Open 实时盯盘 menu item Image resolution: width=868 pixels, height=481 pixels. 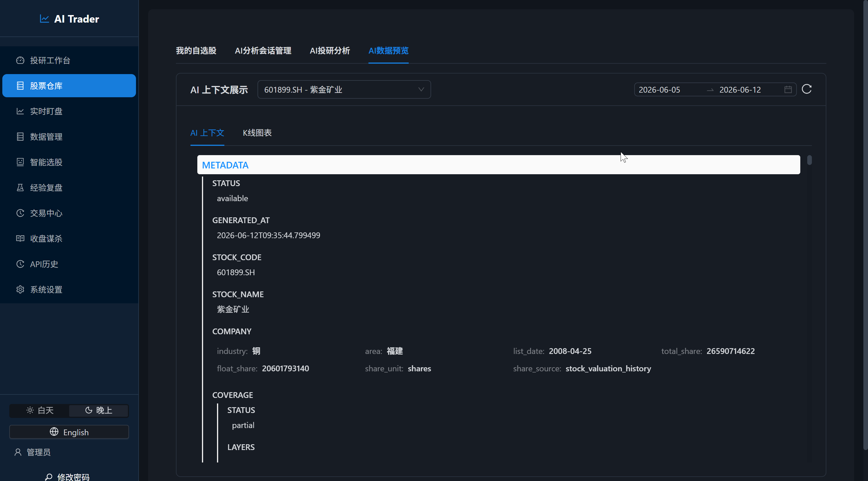(x=69, y=111)
